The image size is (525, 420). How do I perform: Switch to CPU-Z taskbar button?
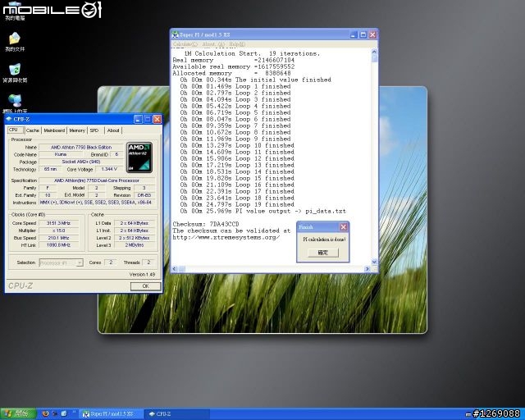point(177,414)
